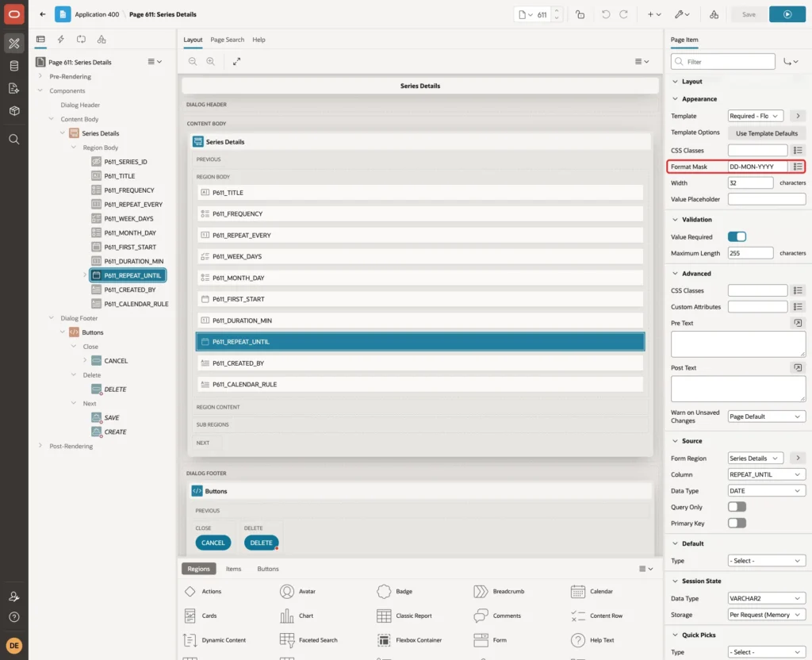This screenshot has width=812, height=660.
Task: Select P611_TITLE item in layout body
Action: [x=420, y=193]
